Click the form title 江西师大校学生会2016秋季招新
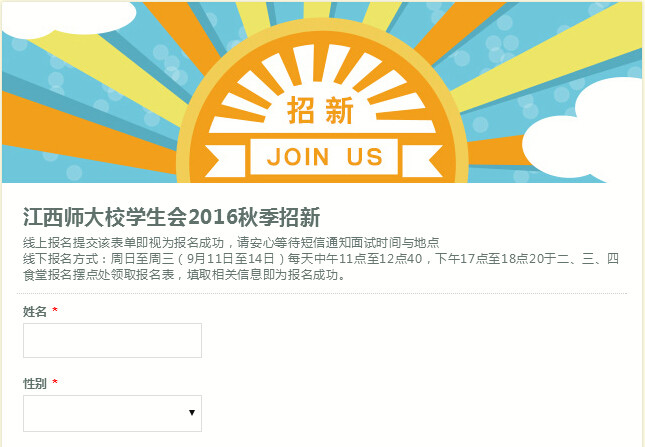Viewport: 645px width, 447px height. point(172,217)
